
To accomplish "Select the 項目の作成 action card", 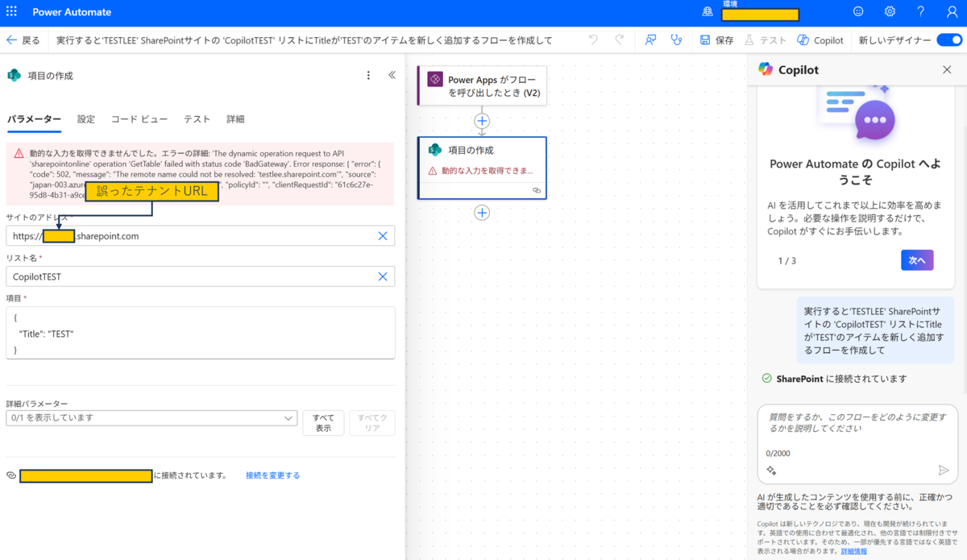I will pyautogui.click(x=482, y=168).
